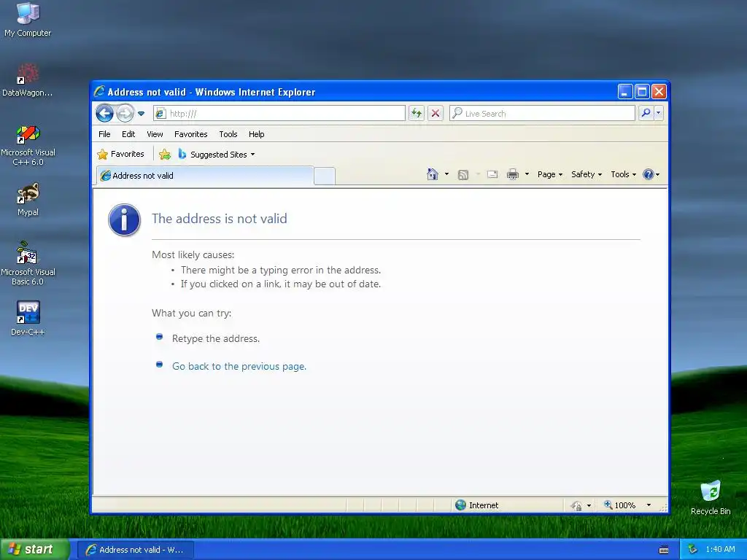The height and width of the screenshot is (560, 747).
Task: Click the Print icon
Action: pyautogui.click(x=513, y=174)
